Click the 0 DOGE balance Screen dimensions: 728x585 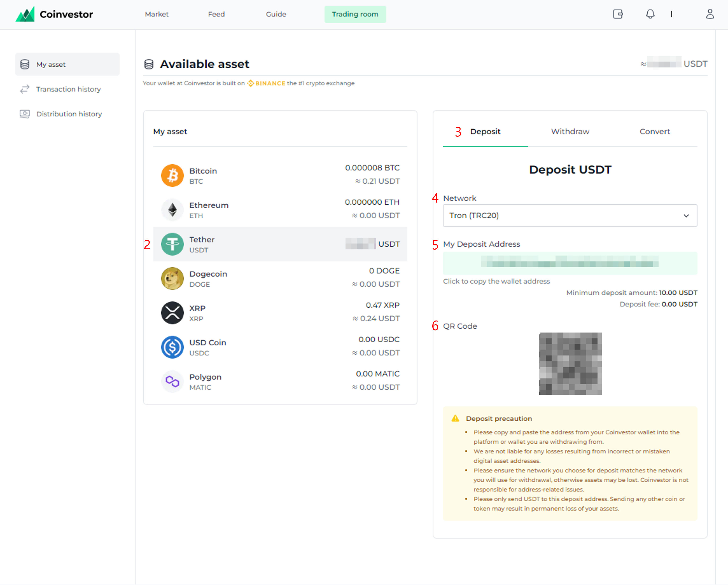pos(384,271)
